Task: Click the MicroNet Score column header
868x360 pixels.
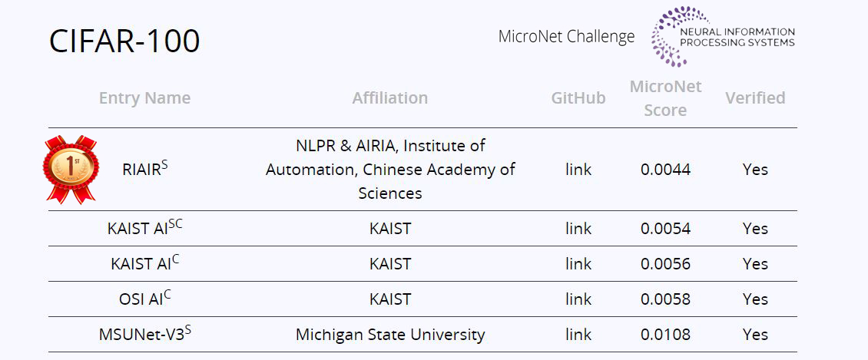Action: coord(665,98)
